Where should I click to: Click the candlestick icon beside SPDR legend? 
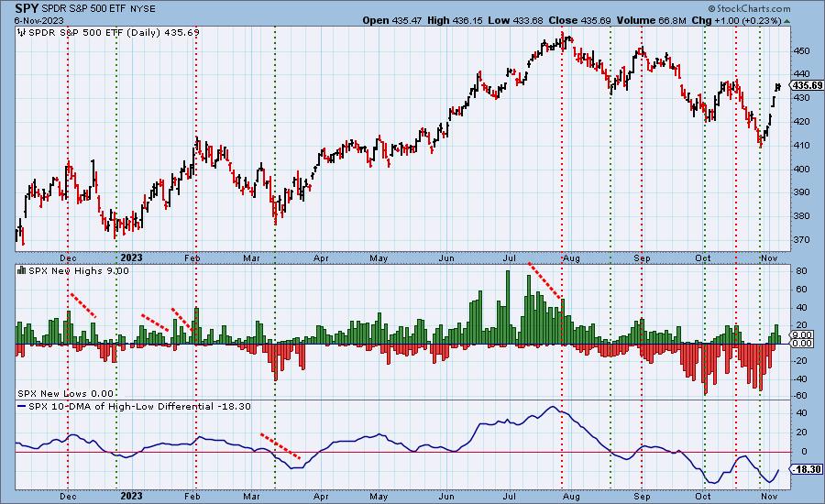(x=22, y=33)
